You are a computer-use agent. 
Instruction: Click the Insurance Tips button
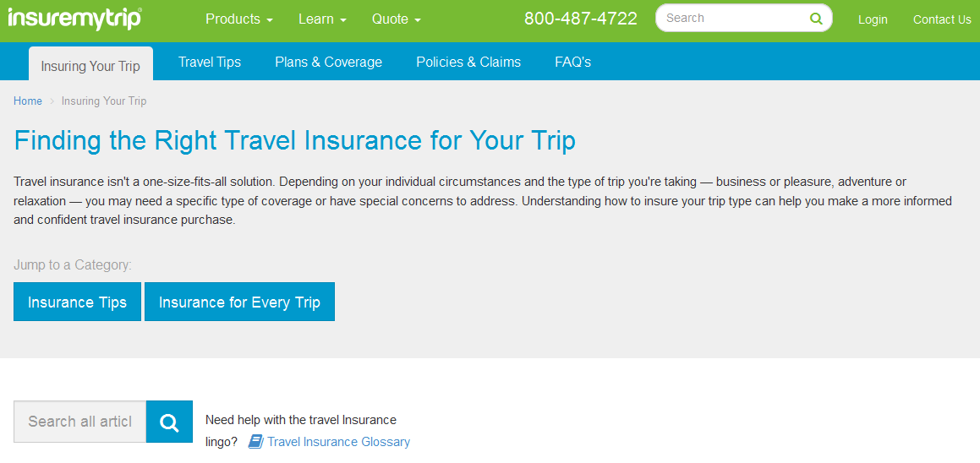(77, 302)
